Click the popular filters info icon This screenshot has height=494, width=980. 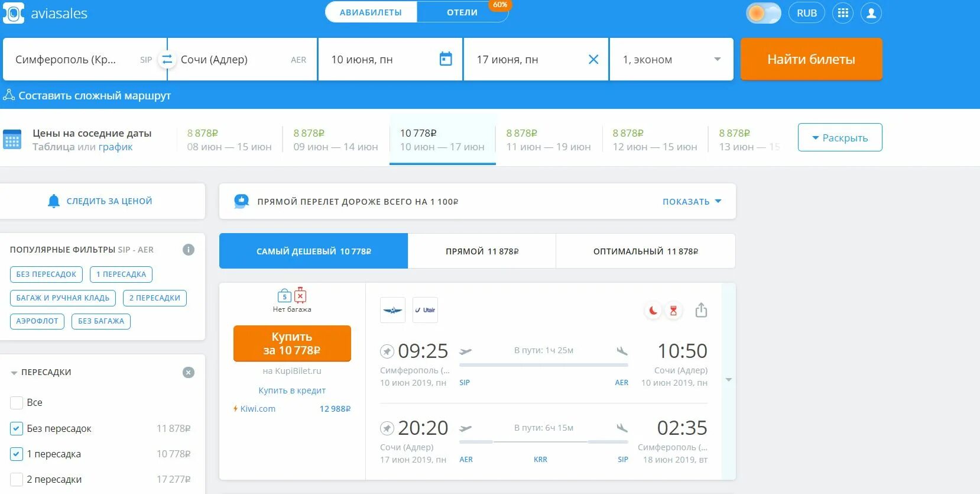pos(189,250)
